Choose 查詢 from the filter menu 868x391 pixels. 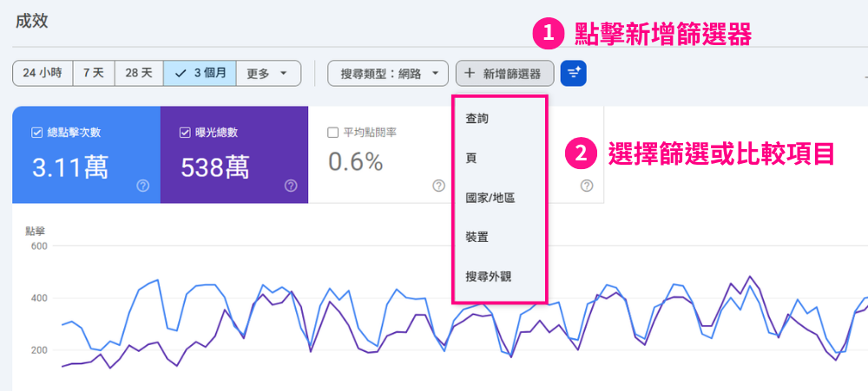pos(500,119)
